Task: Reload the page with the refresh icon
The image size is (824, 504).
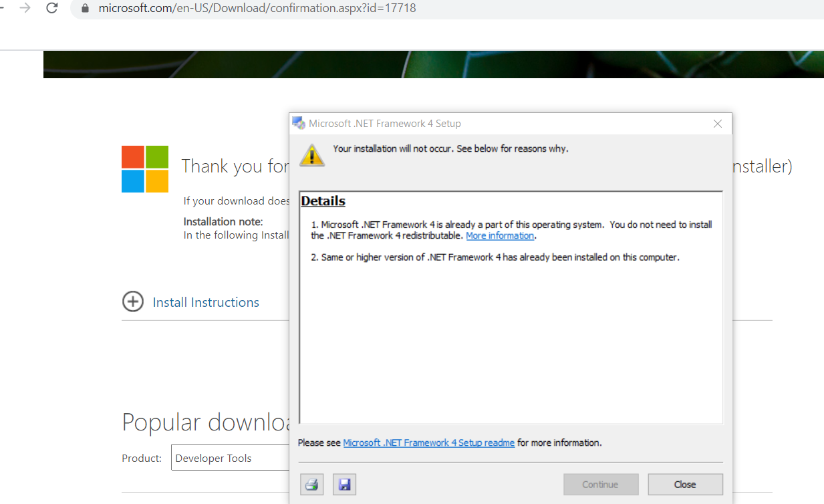Action: click(x=52, y=8)
